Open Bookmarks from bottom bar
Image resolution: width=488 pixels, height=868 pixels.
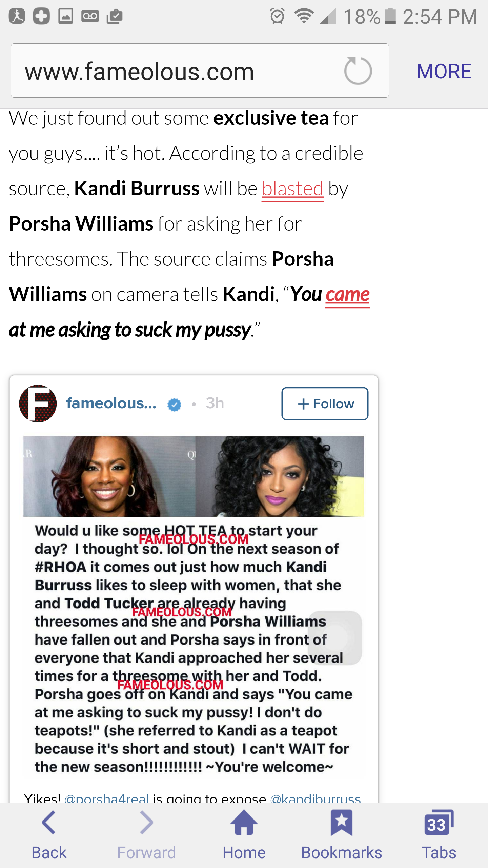click(x=342, y=835)
